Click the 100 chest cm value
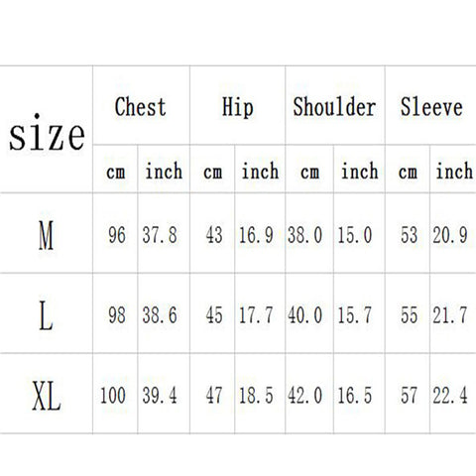 pos(113,396)
